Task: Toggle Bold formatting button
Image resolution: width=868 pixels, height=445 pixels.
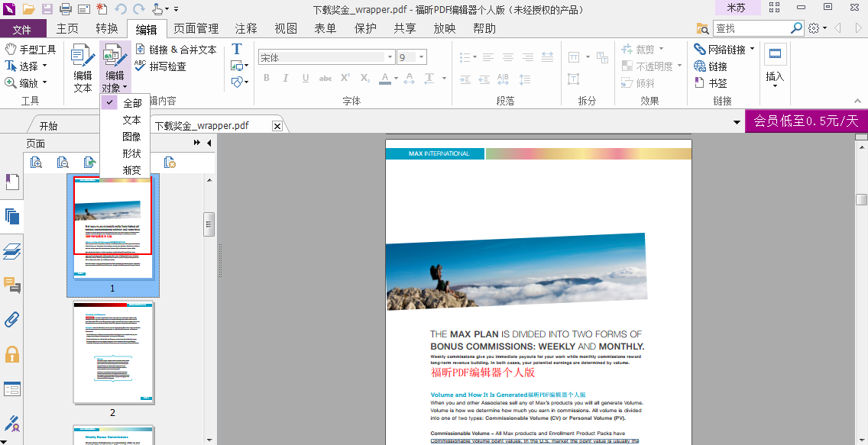Action: coord(266,78)
